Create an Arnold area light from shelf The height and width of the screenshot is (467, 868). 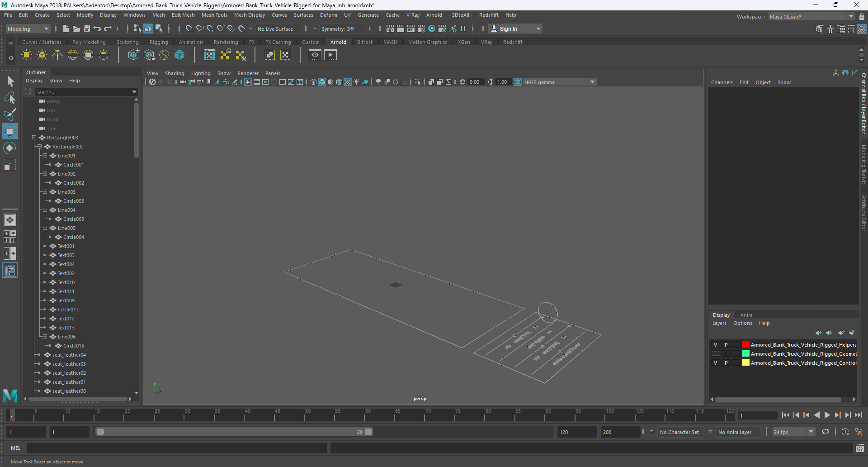[27, 55]
